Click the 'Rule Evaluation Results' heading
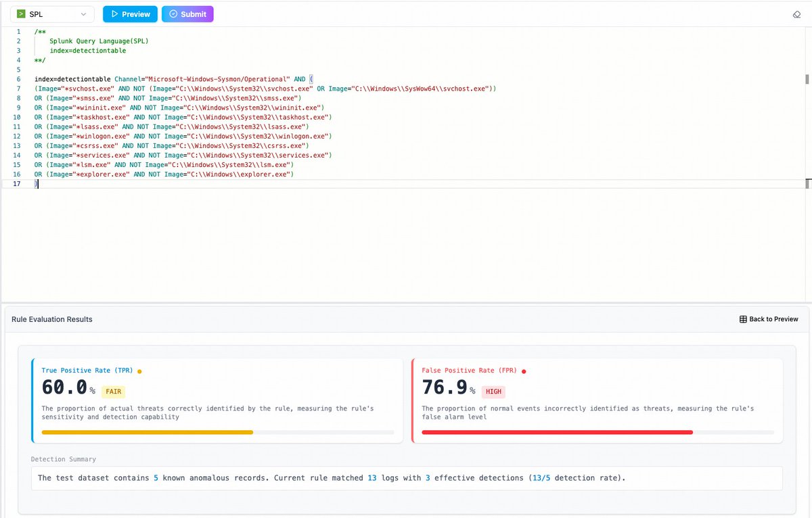 tap(52, 319)
